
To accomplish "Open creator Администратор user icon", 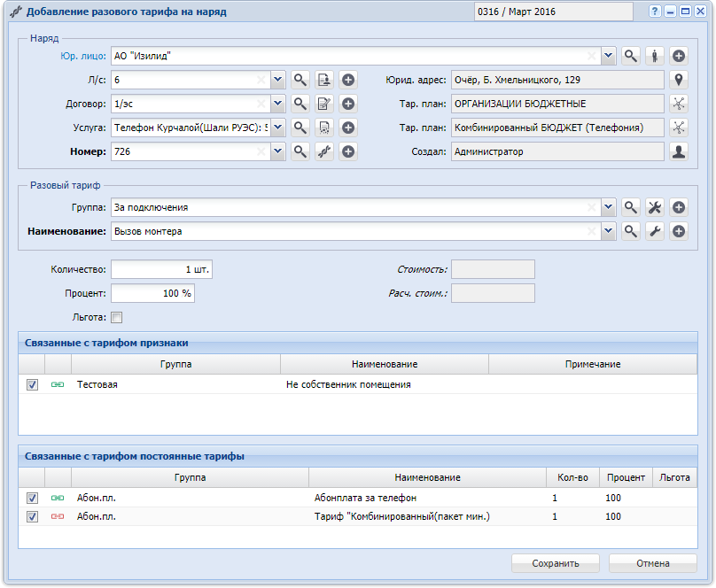I will pyautogui.click(x=679, y=151).
